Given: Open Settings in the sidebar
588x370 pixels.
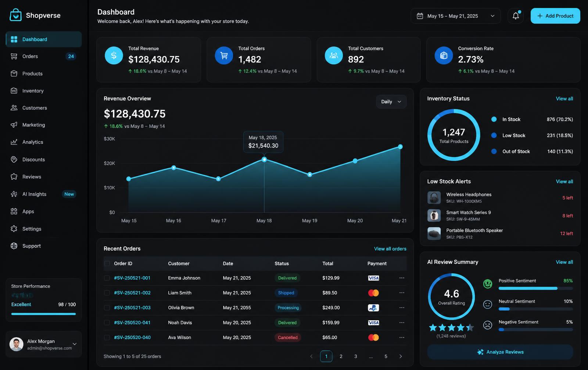Looking at the screenshot, I should coord(44,229).
